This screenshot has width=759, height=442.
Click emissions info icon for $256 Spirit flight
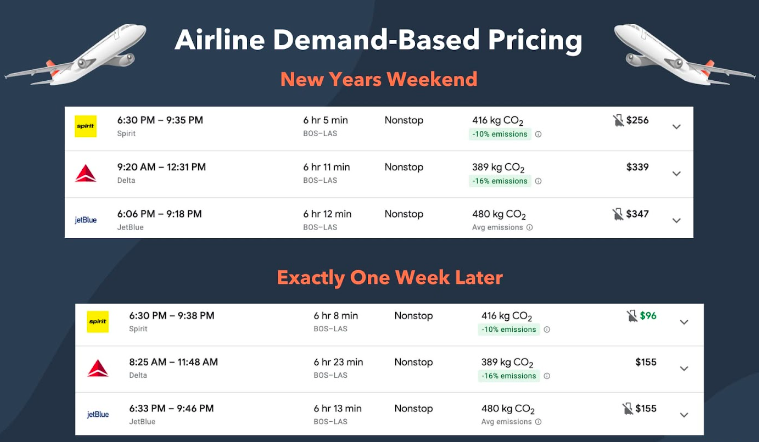click(x=538, y=135)
